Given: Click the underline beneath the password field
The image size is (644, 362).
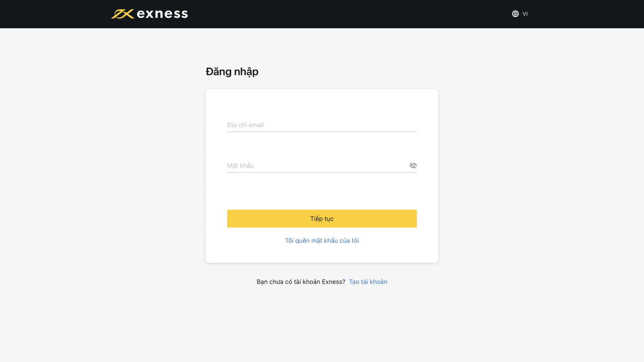Looking at the screenshot, I should [322, 172].
